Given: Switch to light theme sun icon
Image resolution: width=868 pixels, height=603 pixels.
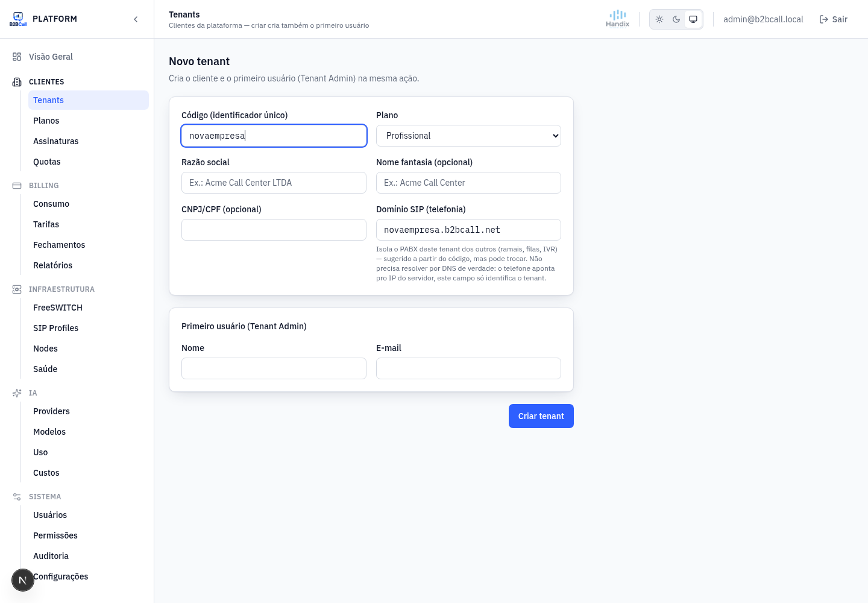Looking at the screenshot, I should pyautogui.click(x=659, y=19).
